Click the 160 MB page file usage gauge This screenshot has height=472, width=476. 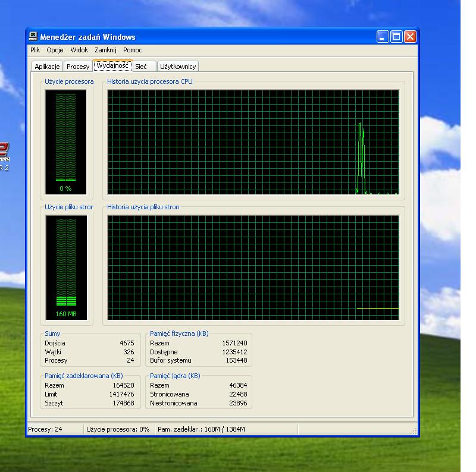click(x=65, y=268)
